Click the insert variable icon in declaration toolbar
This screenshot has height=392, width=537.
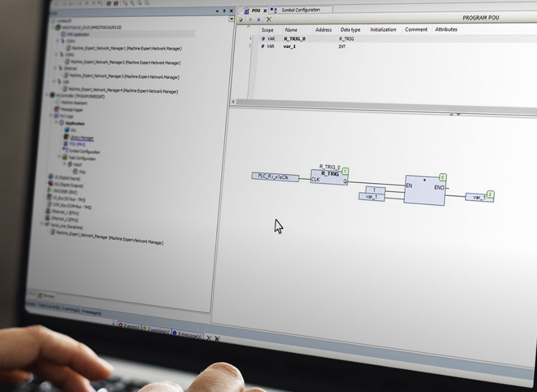coord(242,20)
